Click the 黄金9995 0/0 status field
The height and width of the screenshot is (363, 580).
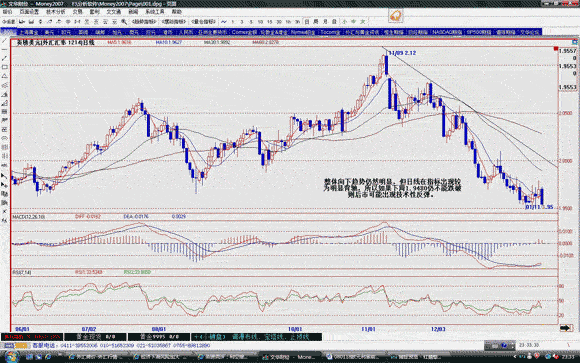pos(159,337)
